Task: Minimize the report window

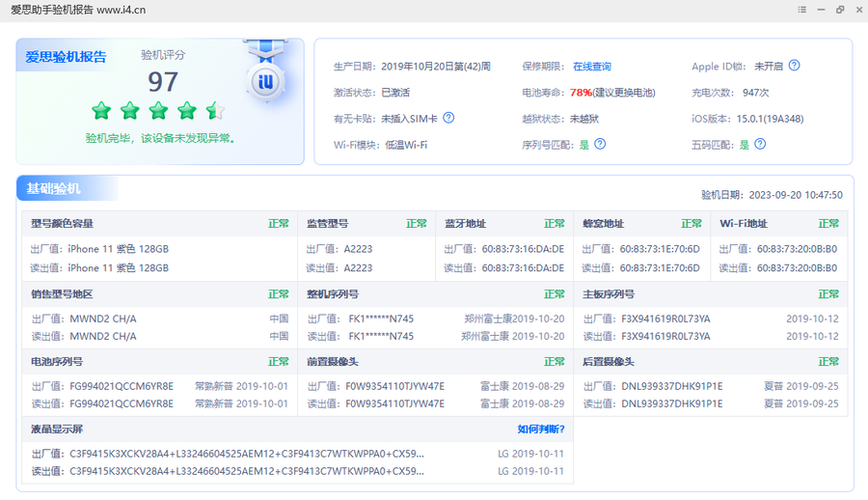Action: tap(821, 10)
